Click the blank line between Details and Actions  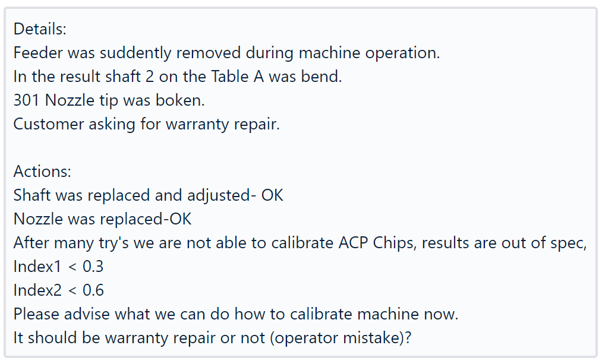point(300,148)
